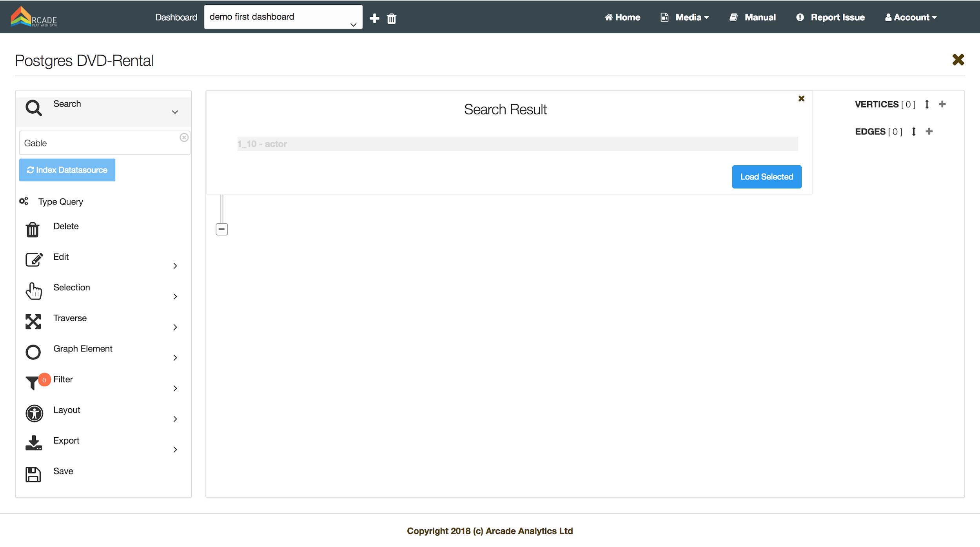
Task: Clear the Gable search text
Action: tap(184, 138)
